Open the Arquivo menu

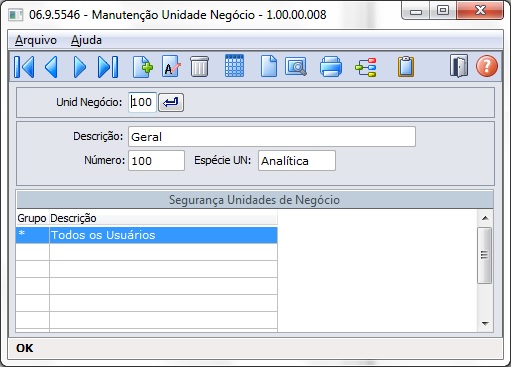click(x=36, y=40)
